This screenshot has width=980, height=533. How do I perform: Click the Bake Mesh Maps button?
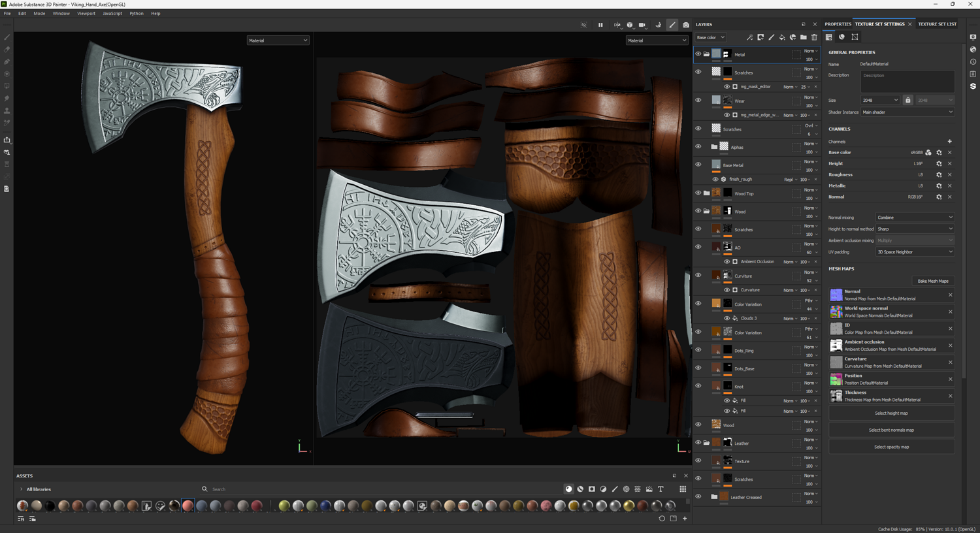coord(932,281)
